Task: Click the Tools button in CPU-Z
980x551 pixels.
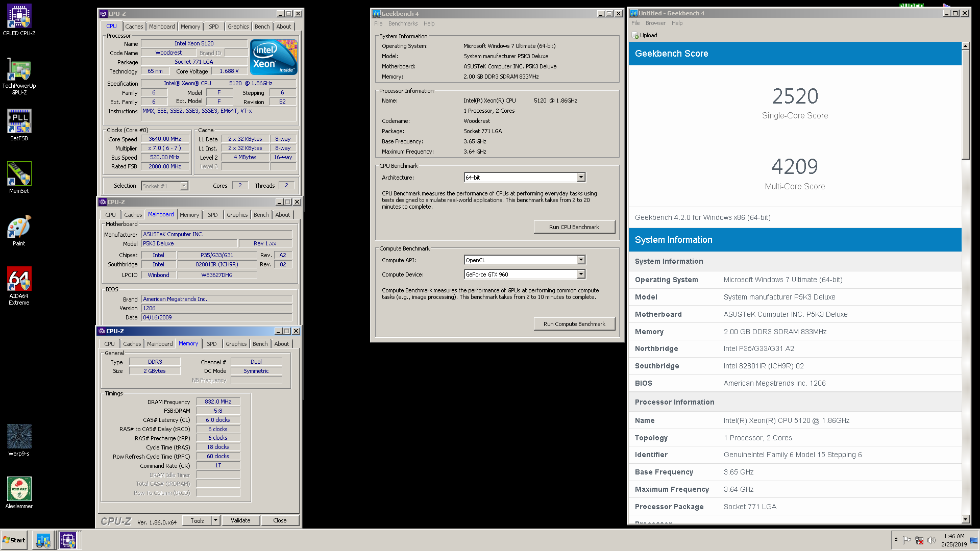Action: click(197, 520)
